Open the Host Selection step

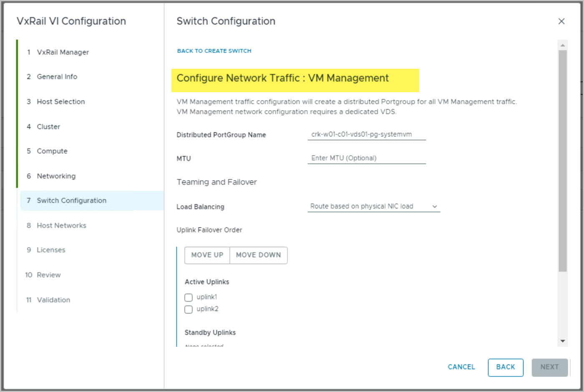[x=60, y=102]
